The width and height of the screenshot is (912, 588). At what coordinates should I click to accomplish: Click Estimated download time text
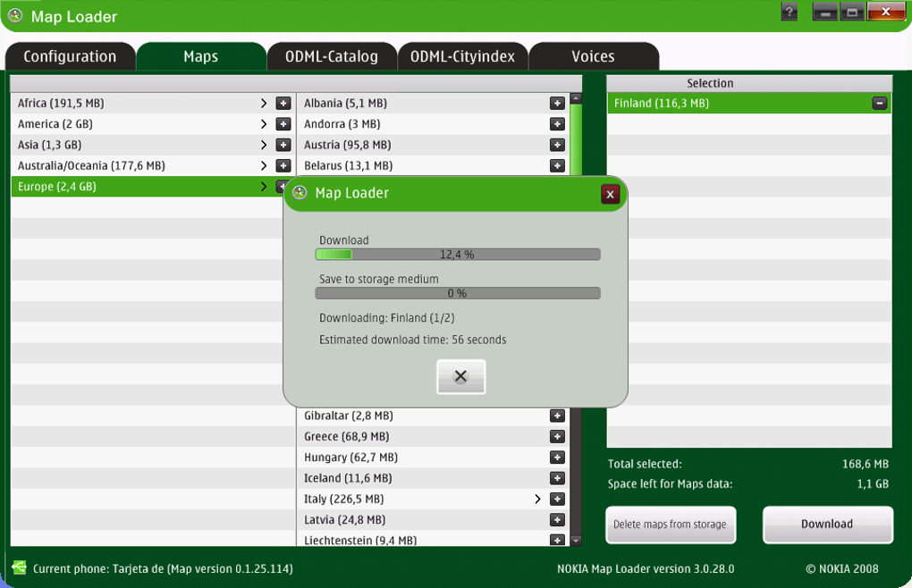[x=412, y=340]
